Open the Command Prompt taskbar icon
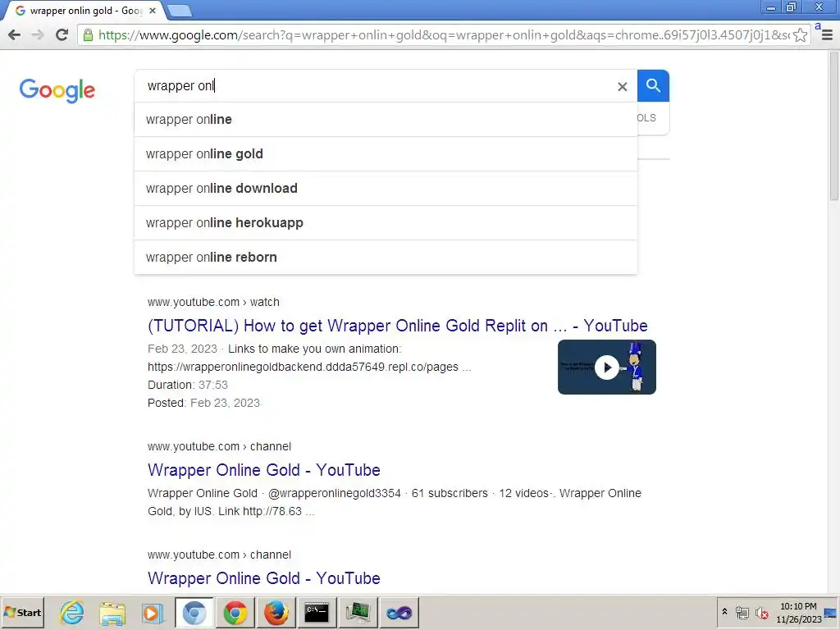840x630 pixels. 317,612
